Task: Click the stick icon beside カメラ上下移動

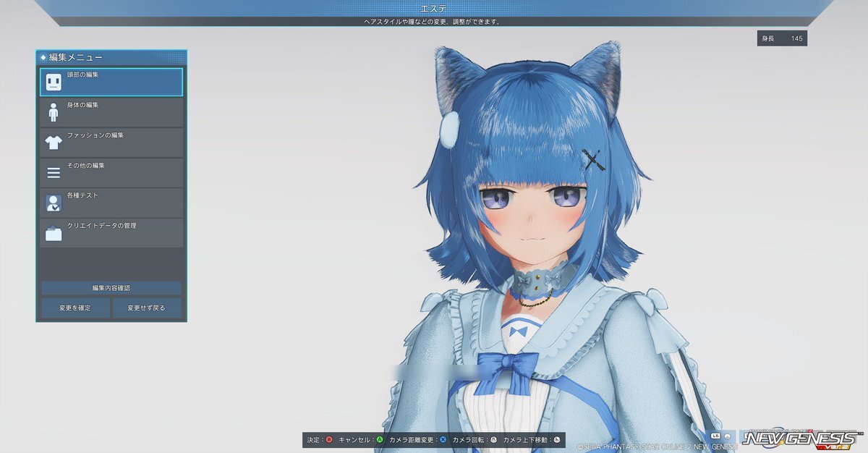Action: [x=556, y=439]
